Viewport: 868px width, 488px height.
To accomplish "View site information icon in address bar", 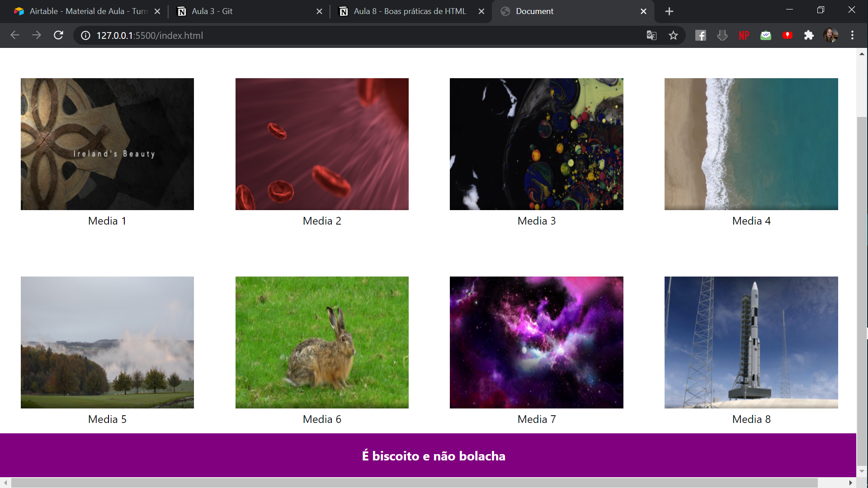I will click(85, 35).
